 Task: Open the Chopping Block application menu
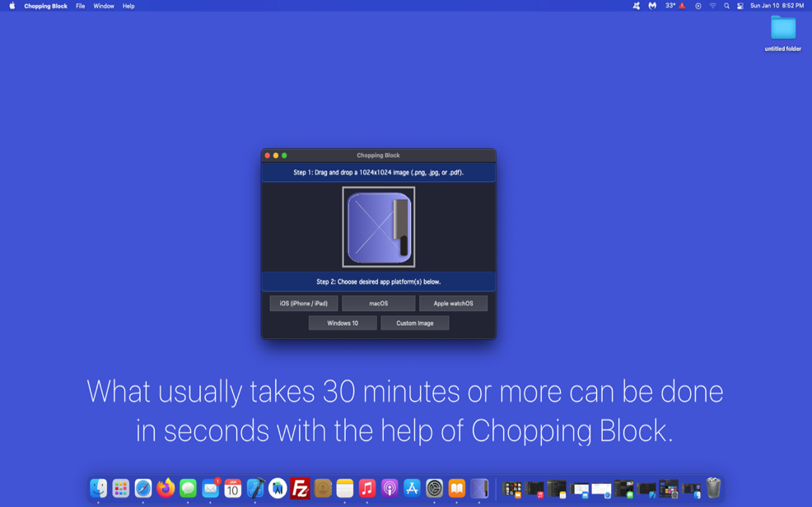(x=45, y=6)
